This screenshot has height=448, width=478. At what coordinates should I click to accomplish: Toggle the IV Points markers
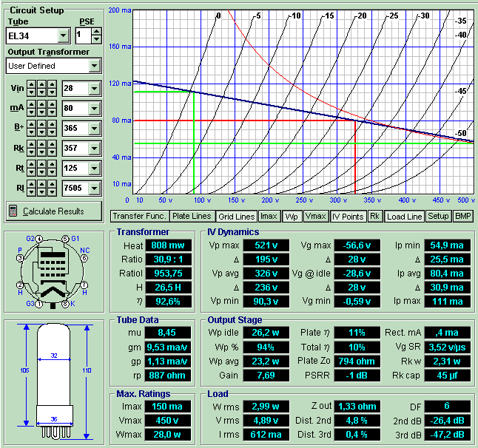(x=347, y=217)
